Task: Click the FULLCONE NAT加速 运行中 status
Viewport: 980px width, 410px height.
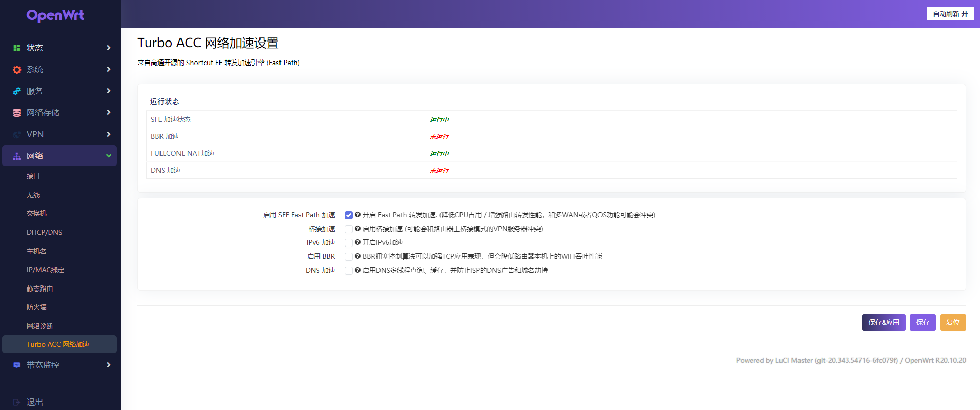Action: tap(439, 153)
